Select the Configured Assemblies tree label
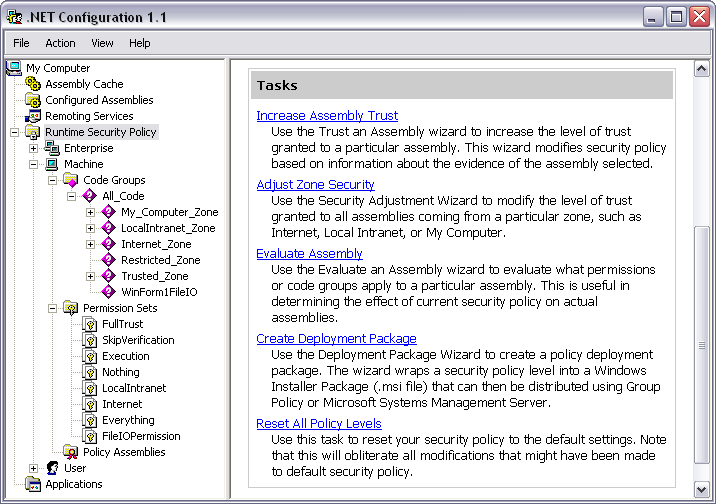 pos(99,100)
